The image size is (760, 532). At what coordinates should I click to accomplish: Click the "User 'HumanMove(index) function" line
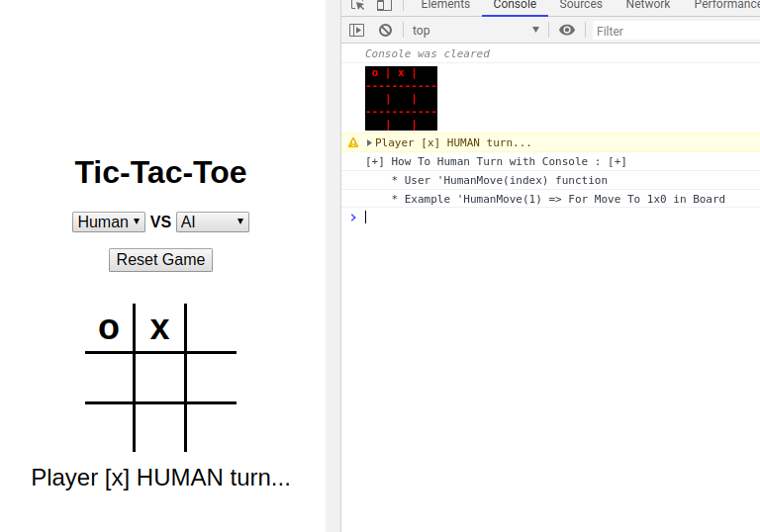pos(499,180)
